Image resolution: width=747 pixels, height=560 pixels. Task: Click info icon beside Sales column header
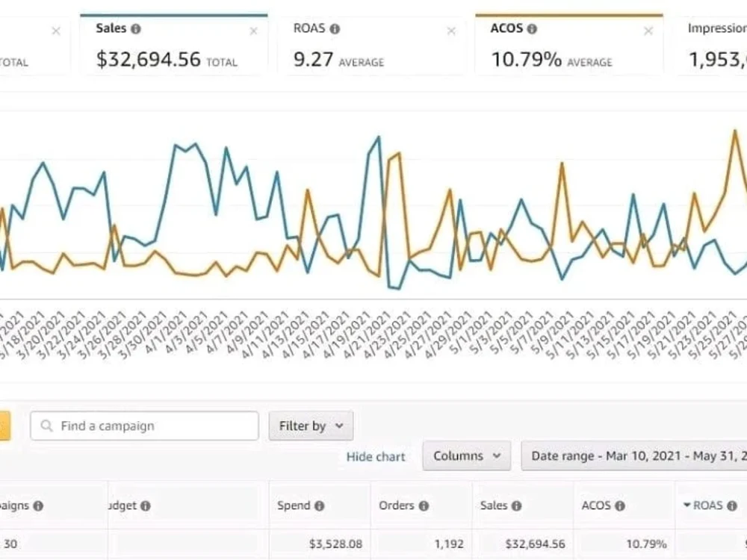[x=516, y=505]
